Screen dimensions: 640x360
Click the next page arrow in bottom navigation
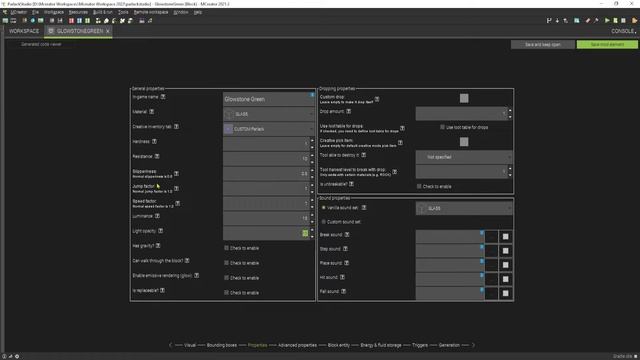[473, 345]
